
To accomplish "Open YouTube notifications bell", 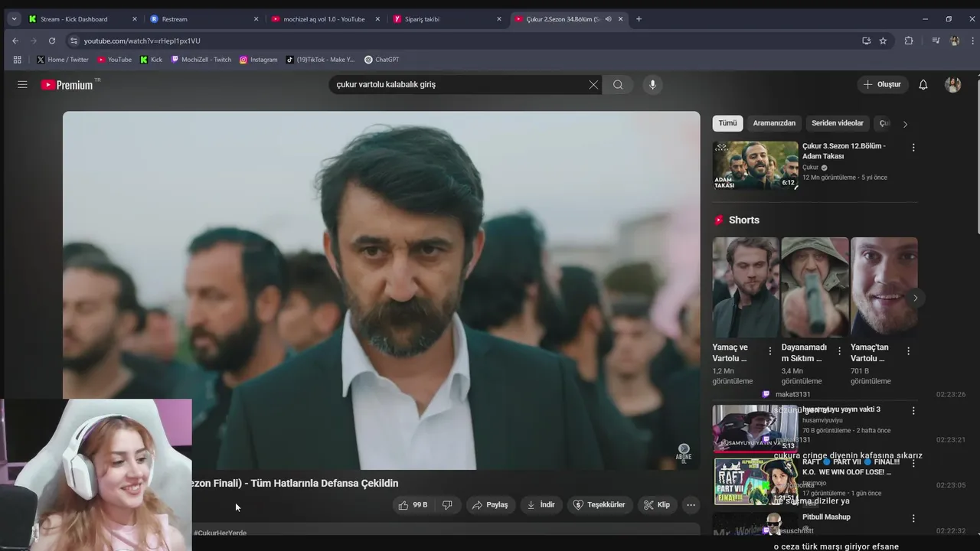I will pos(923,85).
